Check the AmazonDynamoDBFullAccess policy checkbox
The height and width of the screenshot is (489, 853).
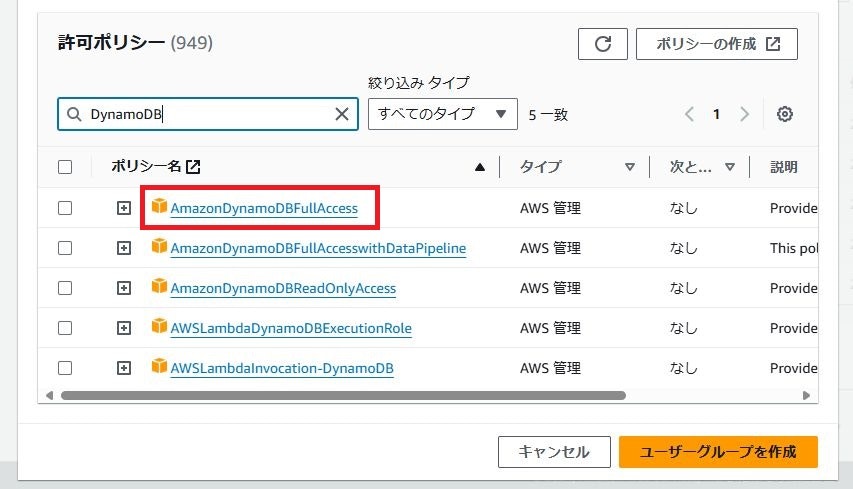coord(65,208)
